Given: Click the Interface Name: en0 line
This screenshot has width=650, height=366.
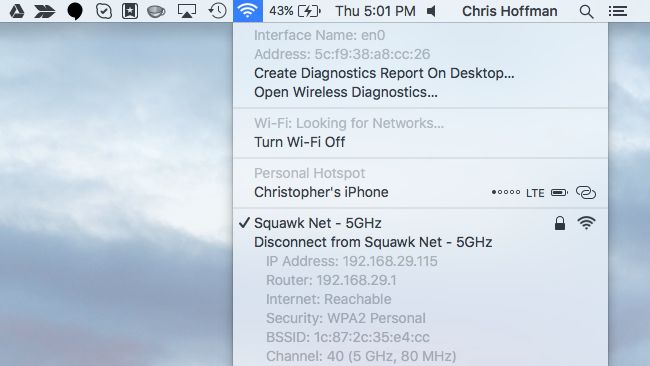Looking at the screenshot, I should click(320, 35).
